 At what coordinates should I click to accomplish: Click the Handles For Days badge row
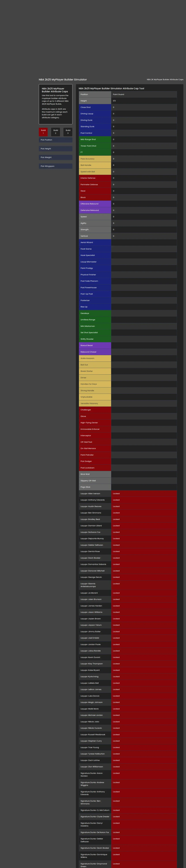pos(128,384)
